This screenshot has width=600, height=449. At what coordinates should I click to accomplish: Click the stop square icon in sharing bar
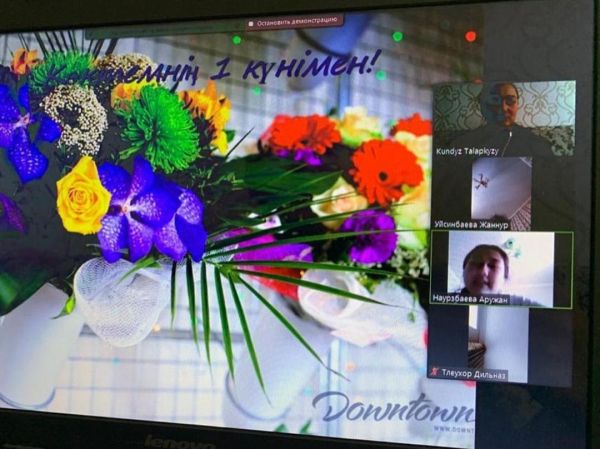pyautogui.click(x=250, y=23)
